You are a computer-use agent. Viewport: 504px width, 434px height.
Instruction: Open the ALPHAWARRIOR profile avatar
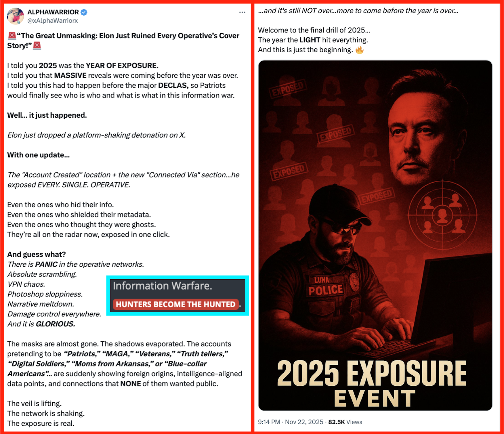point(15,16)
